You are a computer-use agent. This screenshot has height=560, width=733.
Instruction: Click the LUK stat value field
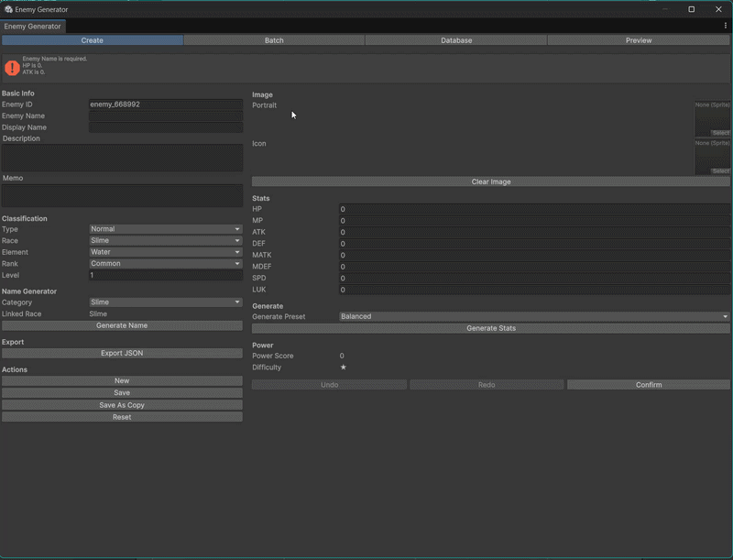[534, 290]
